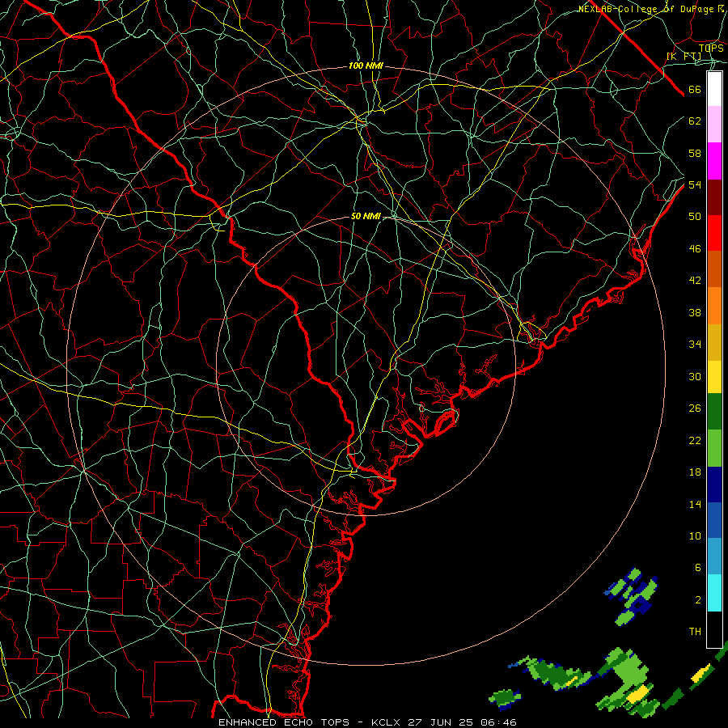The width and height of the screenshot is (728, 728).
Task: Click the yellow echo core in bottom-right storm
Action: coord(638,693)
